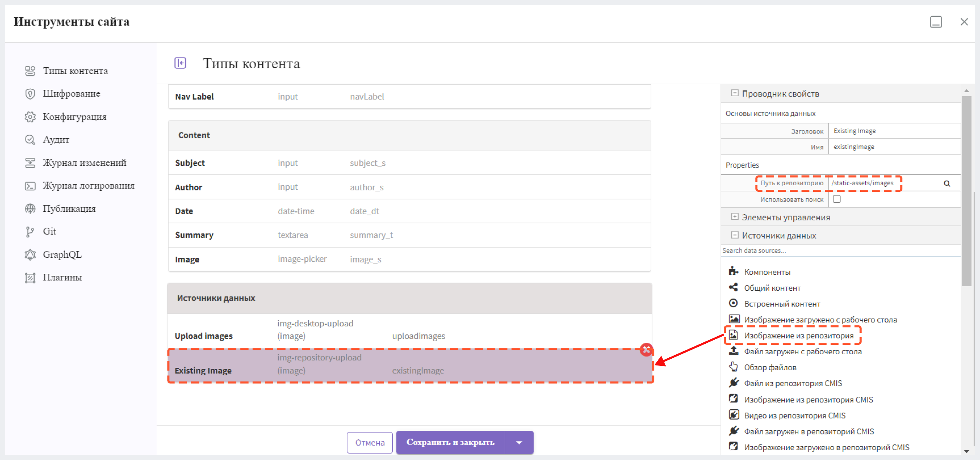Click the Журнал логирования console icon
The height and width of the screenshot is (460, 980).
click(x=30, y=186)
